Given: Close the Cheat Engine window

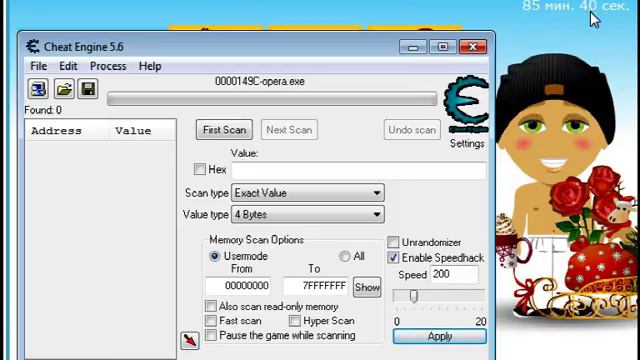Looking at the screenshot, I should coord(473,47).
